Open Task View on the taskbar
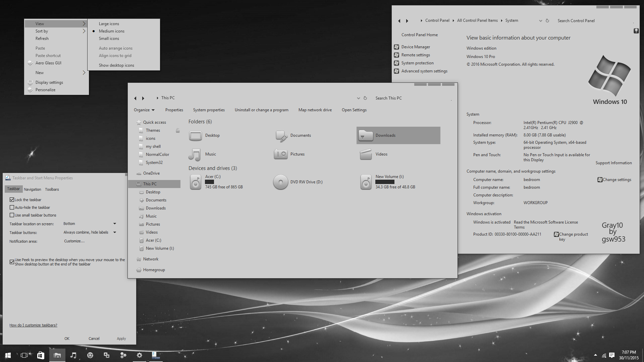The width and height of the screenshot is (644, 362). click(24, 355)
